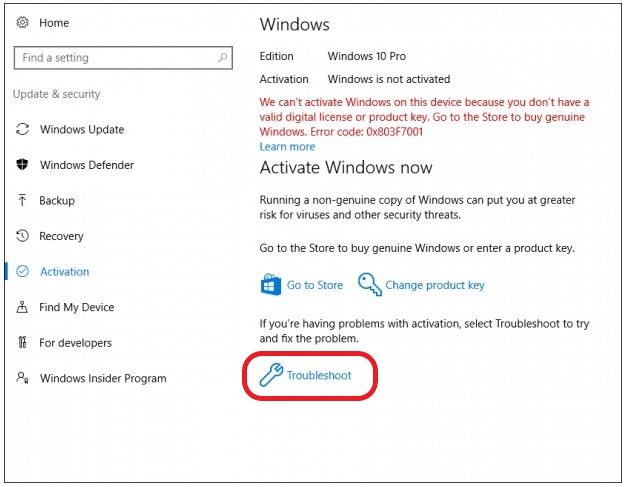Switch to the Recovery section
Image resolution: width=626 pixels, height=487 pixels.
tap(61, 236)
